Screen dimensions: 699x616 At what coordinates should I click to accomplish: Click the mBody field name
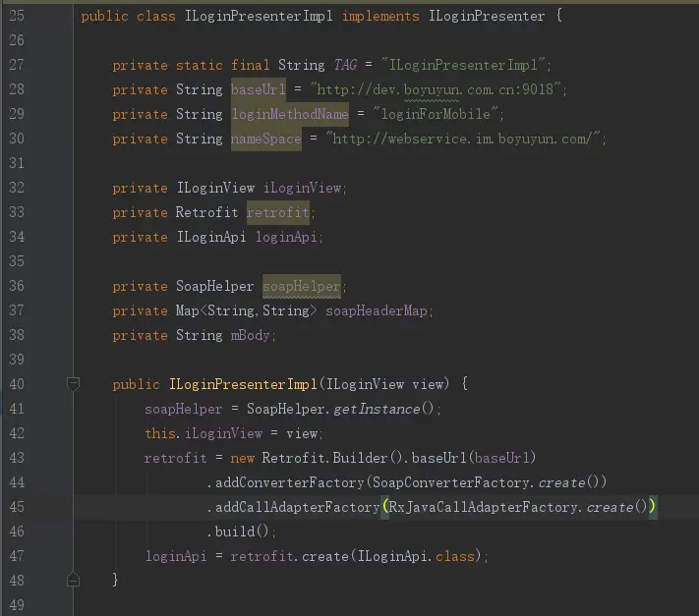pyautogui.click(x=250, y=335)
